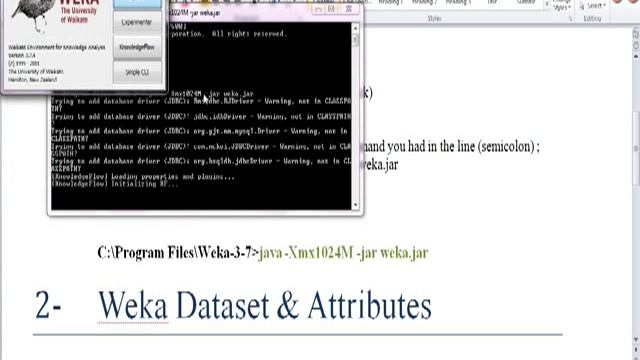This screenshot has width=640, height=360.
Task: Click the console scrollbar up arrow
Action: [x=355, y=28]
